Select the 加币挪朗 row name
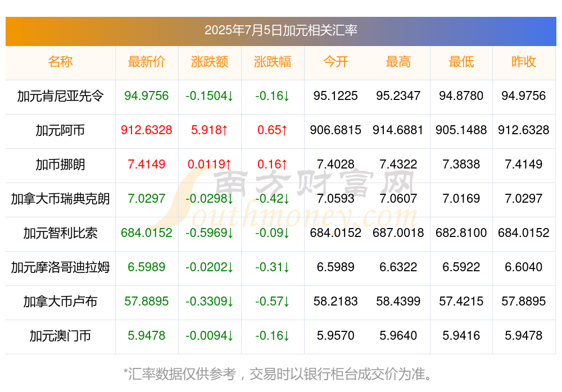This screenshot has height=392, width=562. [x=60, y=165]
